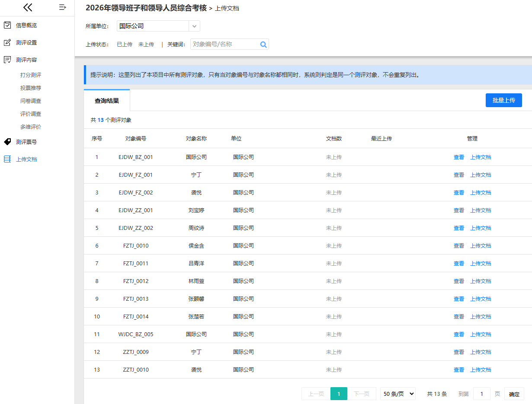This screenshot has width=532, height=404.
Task: Focus the jump-to-page number field
Action: click(x=482, y=394)
